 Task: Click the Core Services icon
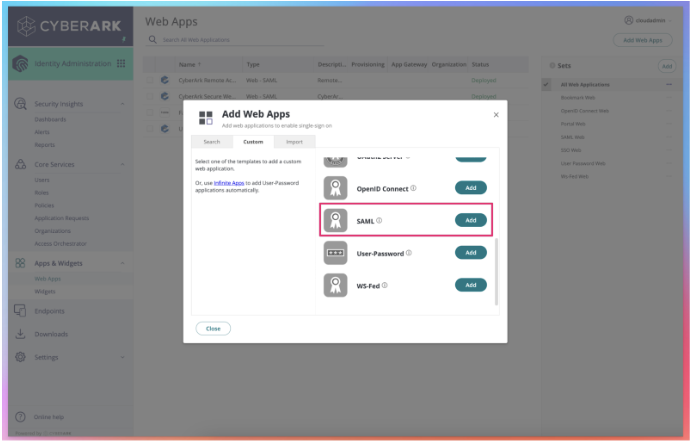(20, 164)
